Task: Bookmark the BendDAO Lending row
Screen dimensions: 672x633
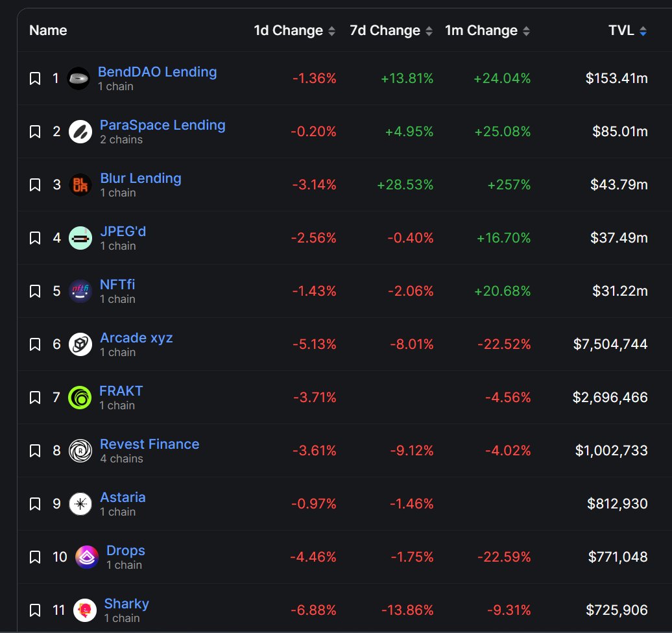Action: (35, 78)
